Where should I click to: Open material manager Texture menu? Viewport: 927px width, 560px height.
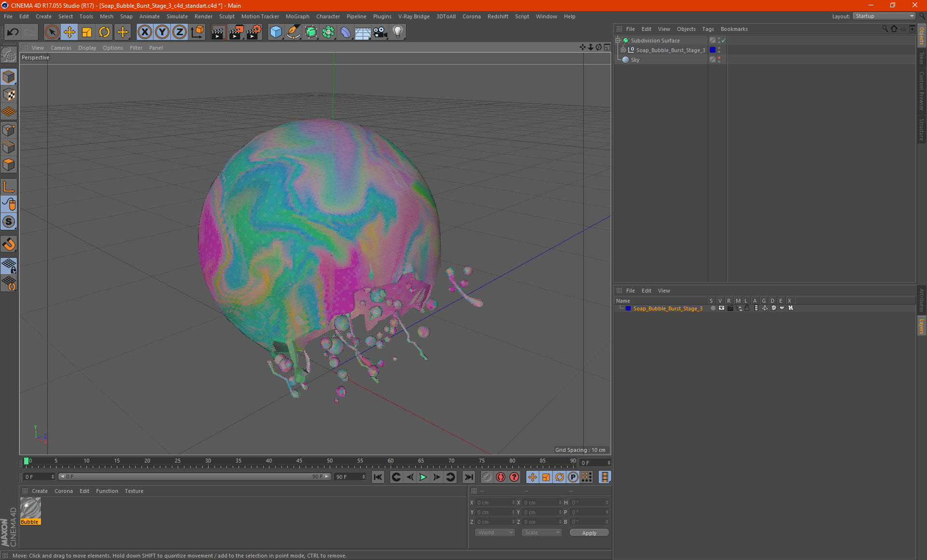[x=134, y=491]
